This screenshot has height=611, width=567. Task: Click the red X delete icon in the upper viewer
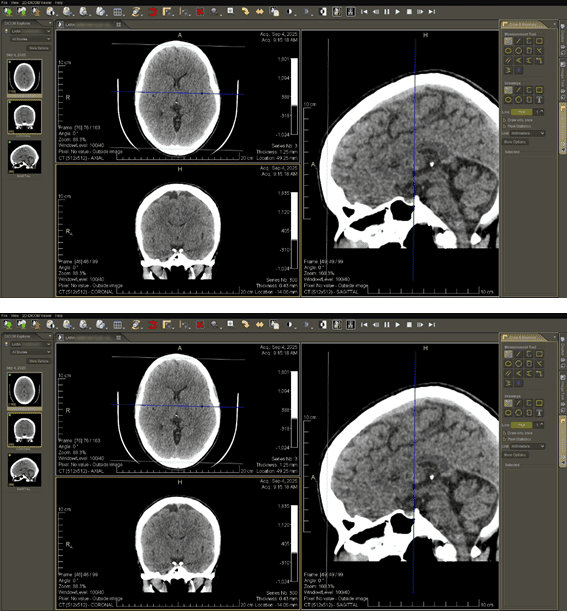pyautogui.click(x=200, y=12)
